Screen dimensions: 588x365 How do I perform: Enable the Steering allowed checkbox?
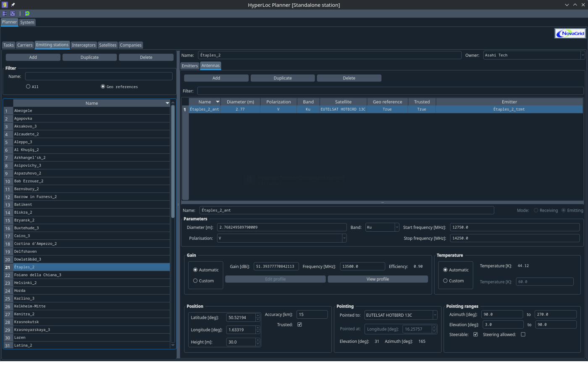tap(523, 335)
